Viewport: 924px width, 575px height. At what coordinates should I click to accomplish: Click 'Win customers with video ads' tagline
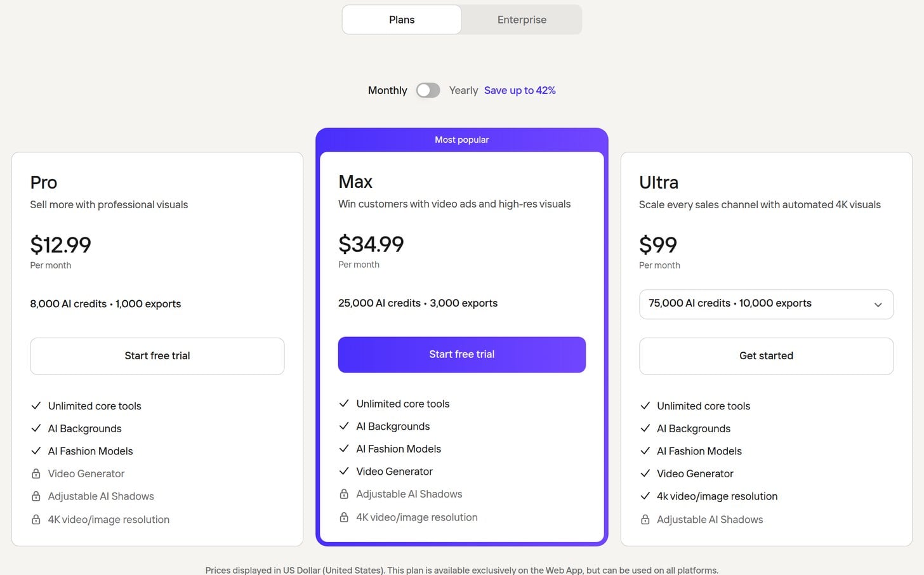click(454, 204)
